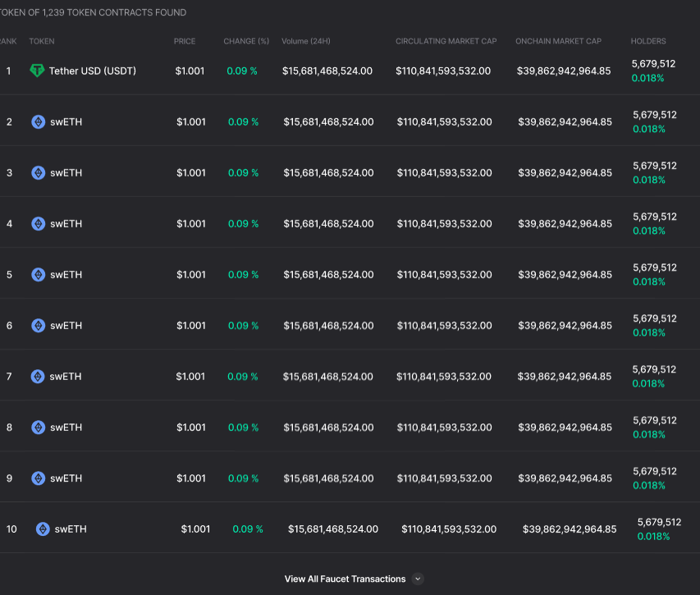Viewport: 700px width, 595px height.
Task: Open the Tether USD (USDT) token name
Action: click(93, 71)
